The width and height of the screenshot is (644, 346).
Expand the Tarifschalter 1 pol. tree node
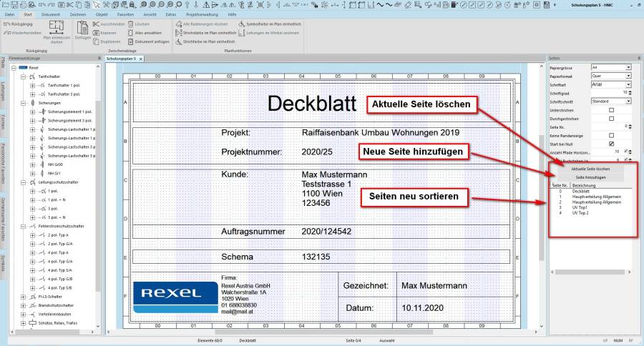pos(32,85)
